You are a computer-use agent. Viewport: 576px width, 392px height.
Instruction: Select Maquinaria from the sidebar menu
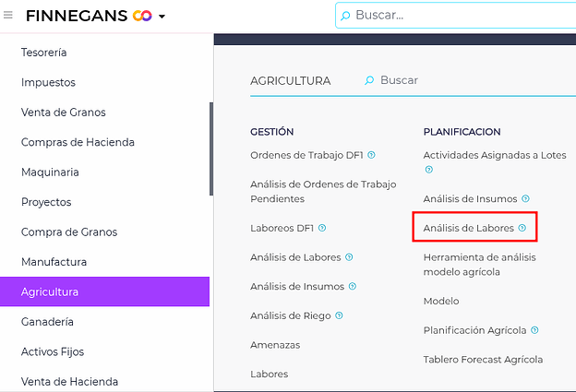50,172
